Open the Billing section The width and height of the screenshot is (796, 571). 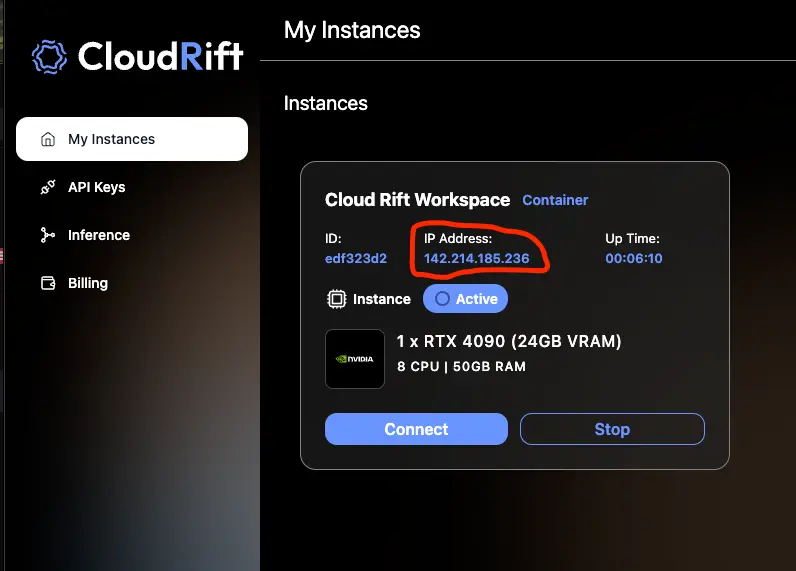(x=87, y=283)
